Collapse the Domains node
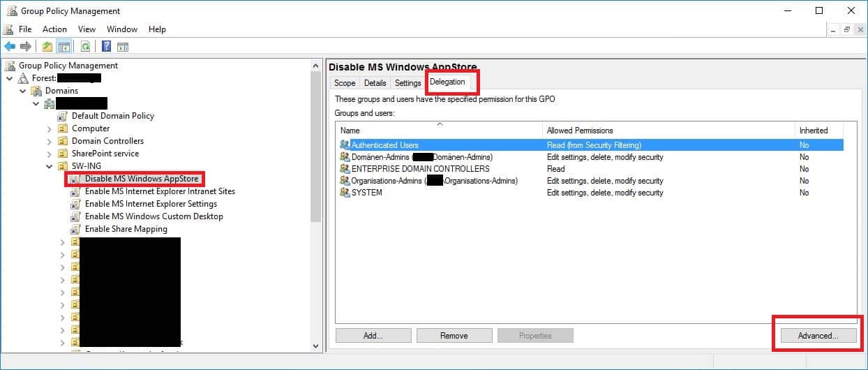The height and width of the screenshot is (370, 868). tap(23, 91)
